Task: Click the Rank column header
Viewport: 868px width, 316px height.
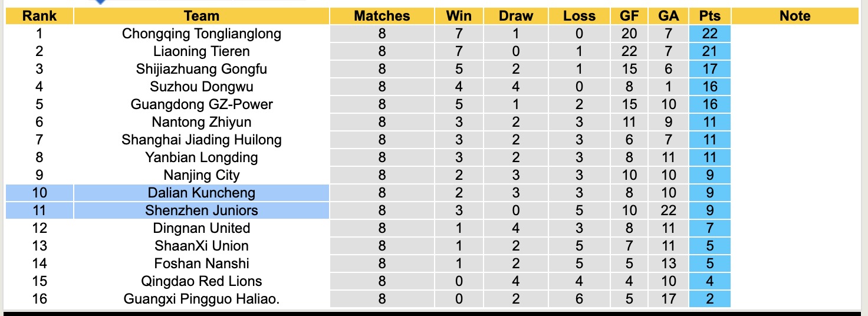Action: (39, 16)
